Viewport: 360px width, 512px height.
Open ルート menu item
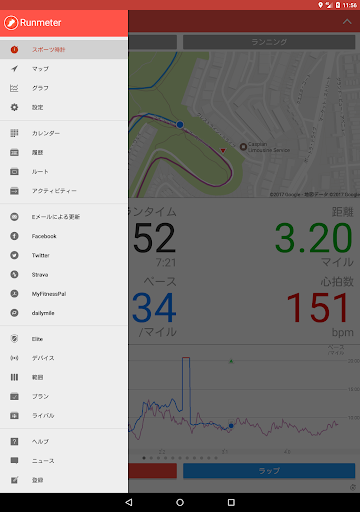pyautogui.click(x=64, y=172)
